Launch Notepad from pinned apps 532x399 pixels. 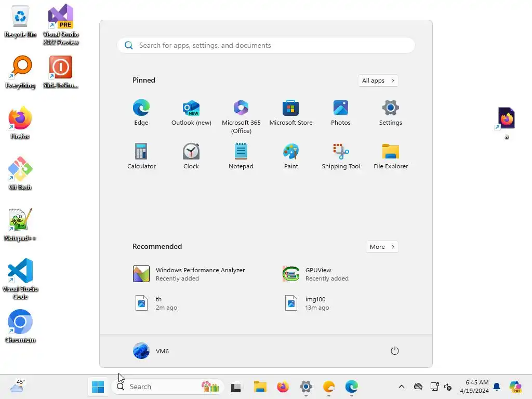(241, 156)
